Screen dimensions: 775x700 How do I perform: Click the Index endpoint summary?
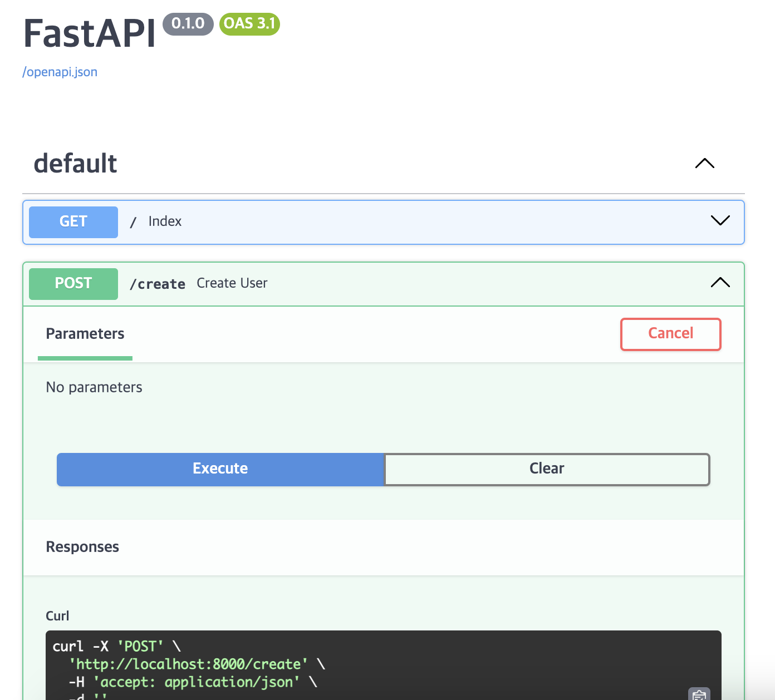click(x=165, y=221)
